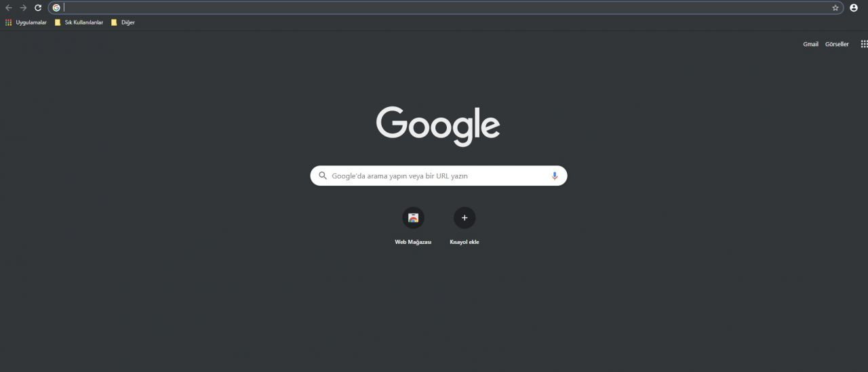Image resolution: width=868 pixels, height=372 pixels.
Task: Go back using the browser back arrow
Action: (x=9, y=7)
